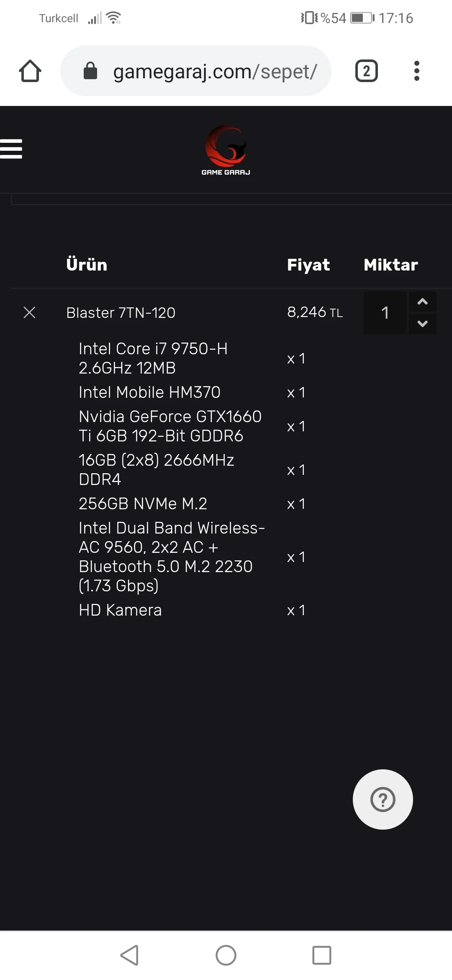This screenshot has height=980, width=452.
Task: Increase quantity with up arrow
Action: point(423,302)
